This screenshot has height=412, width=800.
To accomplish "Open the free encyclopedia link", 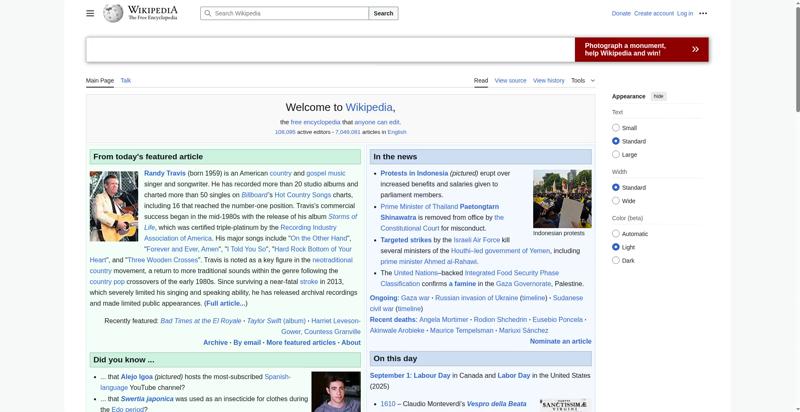I will (x=315, y=122).
